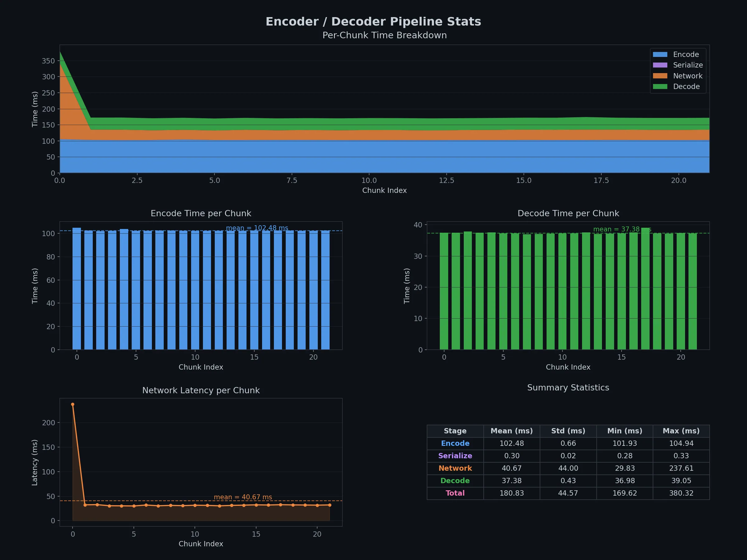Click the 'Network' row label in table
The width and height of the screenshot is (747, 560).
tap(455, 468)
